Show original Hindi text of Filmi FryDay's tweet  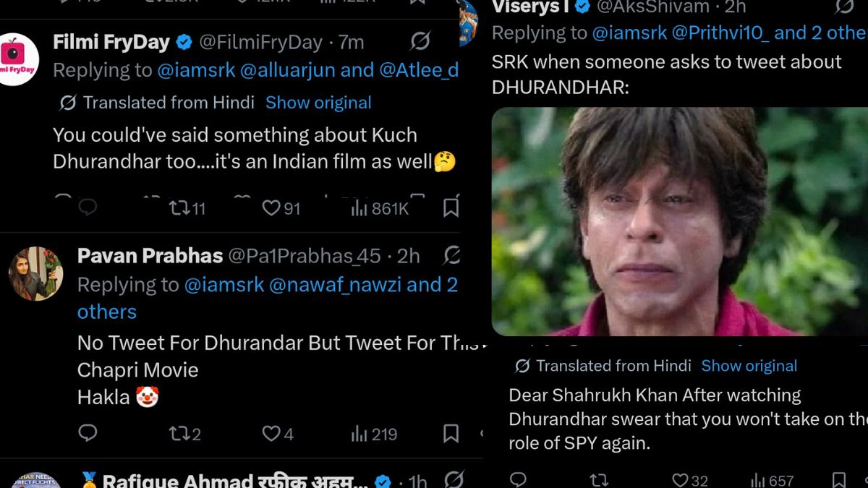click(318, 103)
